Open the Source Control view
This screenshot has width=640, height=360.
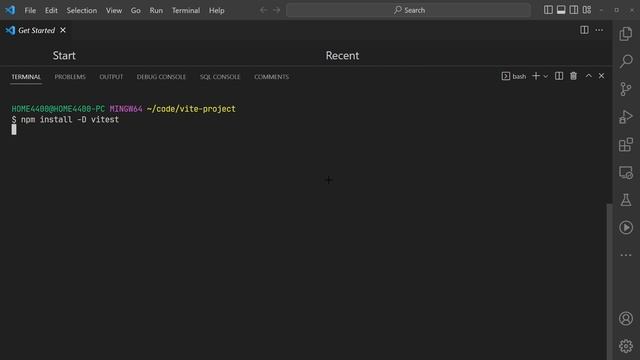coord(626,89)
